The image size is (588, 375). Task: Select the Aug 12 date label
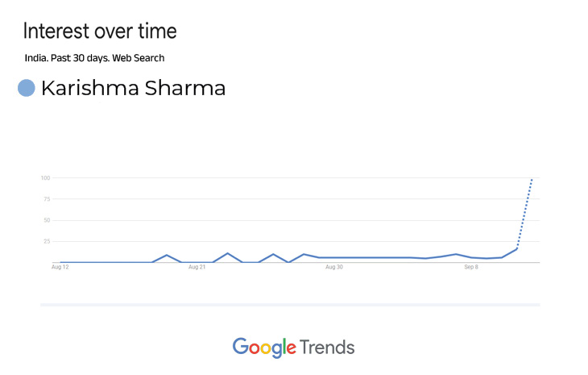[60, 268]
